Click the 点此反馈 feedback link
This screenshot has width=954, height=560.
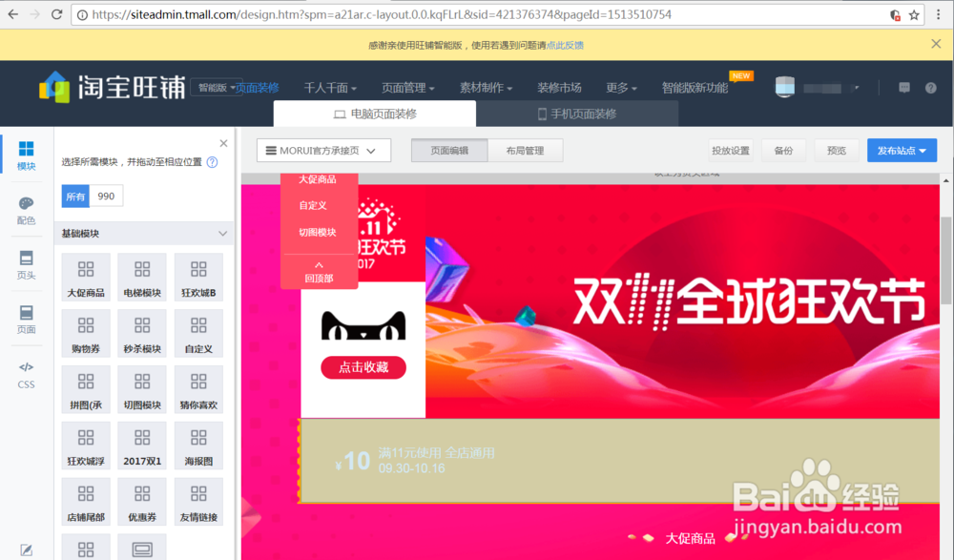(565, 45)
